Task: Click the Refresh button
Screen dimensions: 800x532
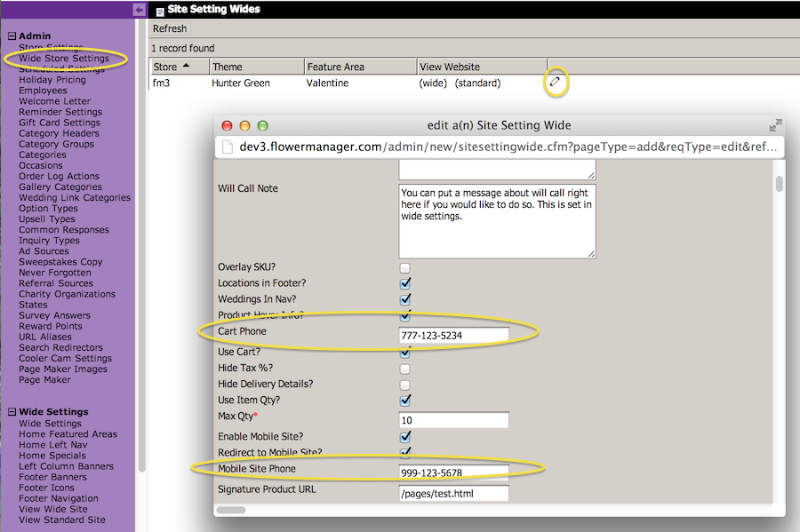Action: (x=170, y=28)
